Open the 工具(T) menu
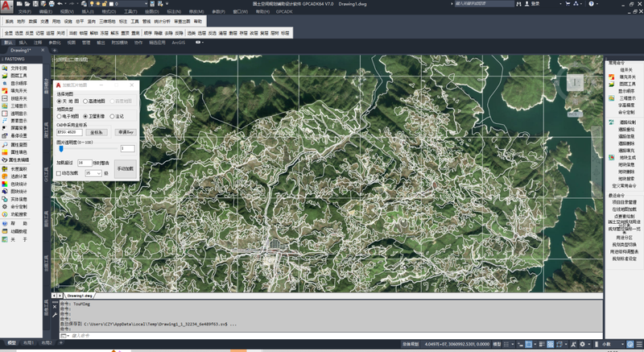 click(x=130, y=13)
